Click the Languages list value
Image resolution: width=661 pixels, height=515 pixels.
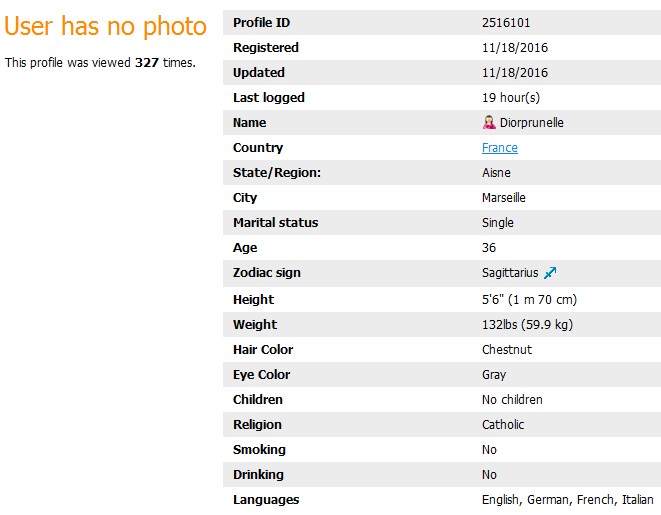click(567, 499)
